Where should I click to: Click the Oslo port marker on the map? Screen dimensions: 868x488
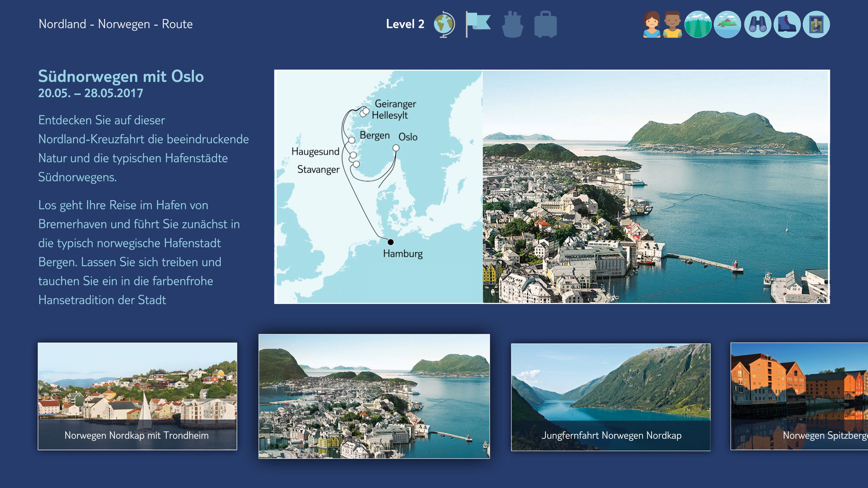tap(396, 148)
